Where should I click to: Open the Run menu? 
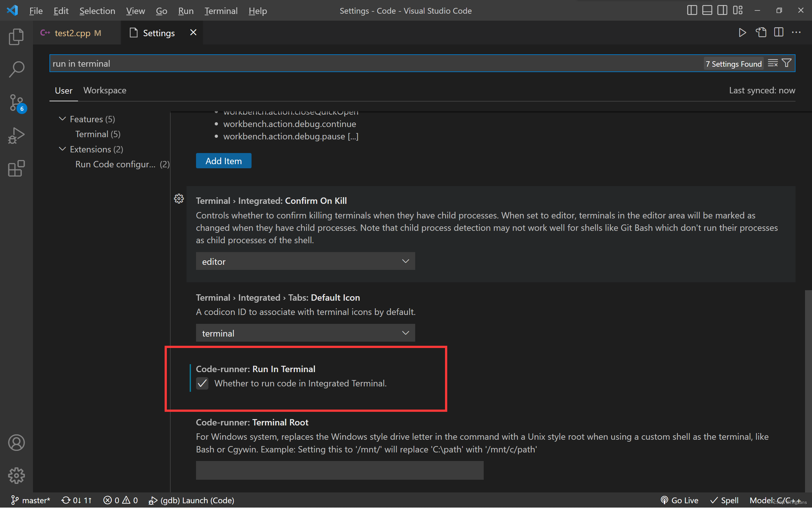coord(186,11)
